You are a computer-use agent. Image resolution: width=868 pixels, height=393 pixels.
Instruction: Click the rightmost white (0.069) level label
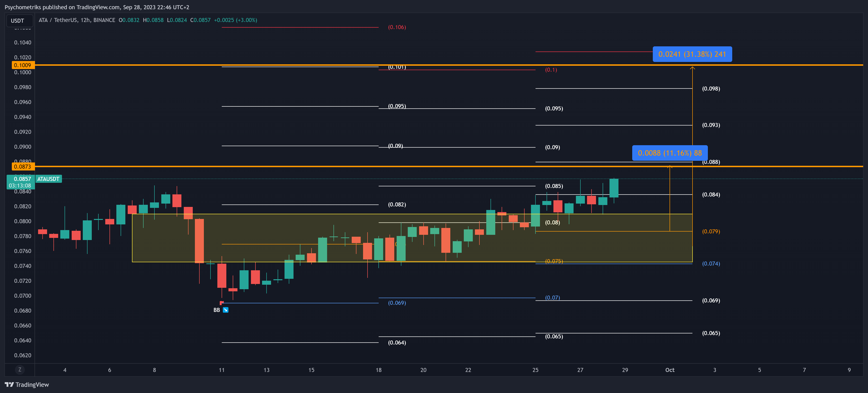pos(711,300)
